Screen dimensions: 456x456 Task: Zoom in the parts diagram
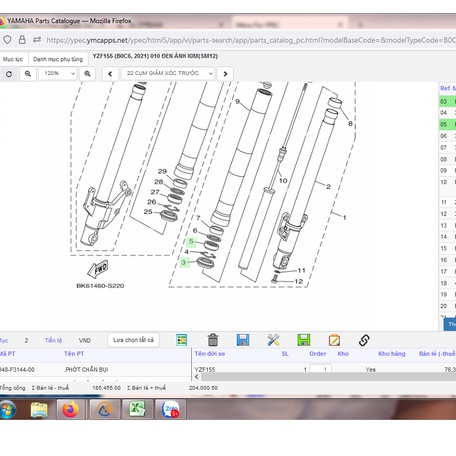tap(87, 74)
